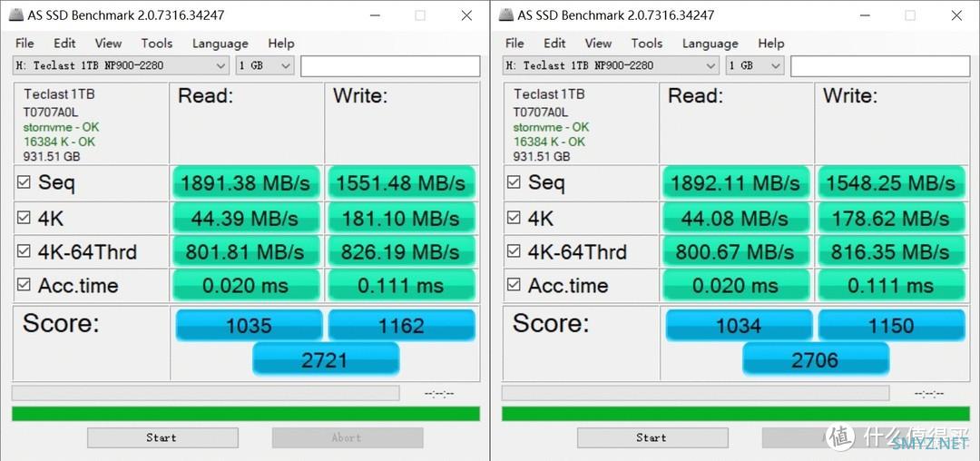
Task: Close the right AS SSD Benchmark window
Action: (956, 15)
